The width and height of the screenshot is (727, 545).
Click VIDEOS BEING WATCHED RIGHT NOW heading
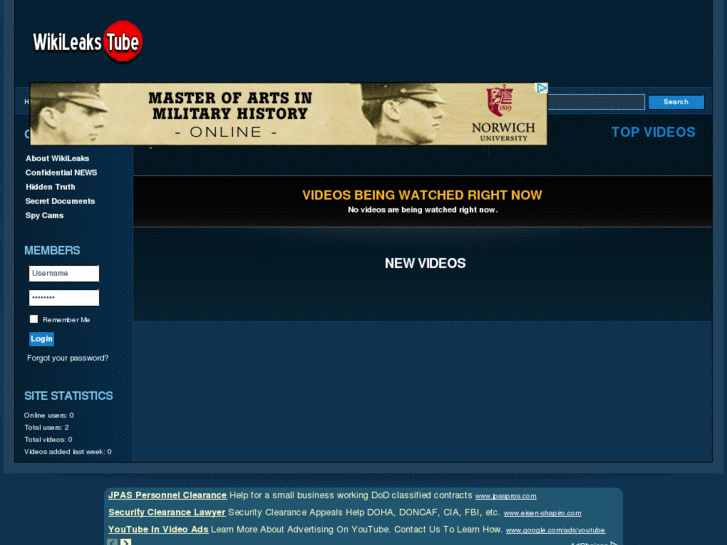tap(422, 195)
